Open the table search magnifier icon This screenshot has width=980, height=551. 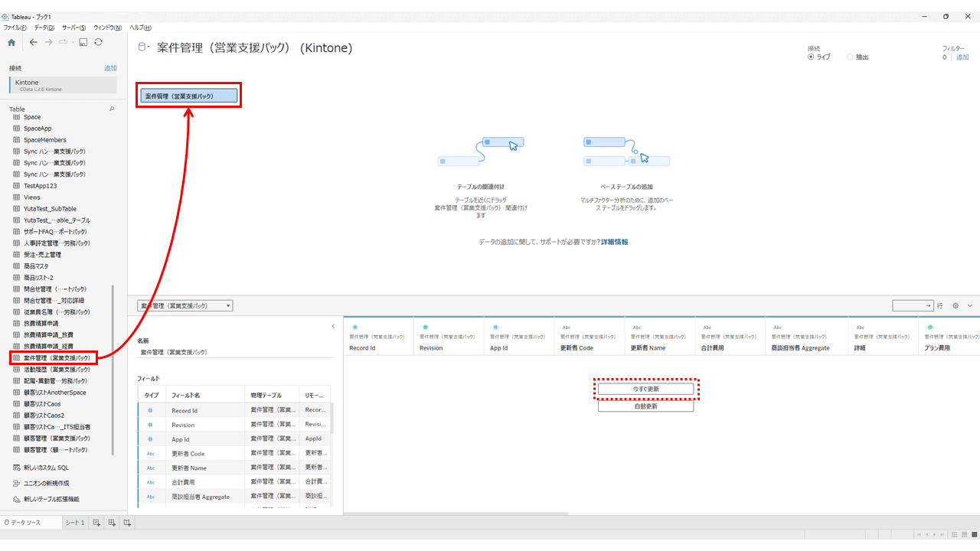pyautogui.click(x=112, y=109)
